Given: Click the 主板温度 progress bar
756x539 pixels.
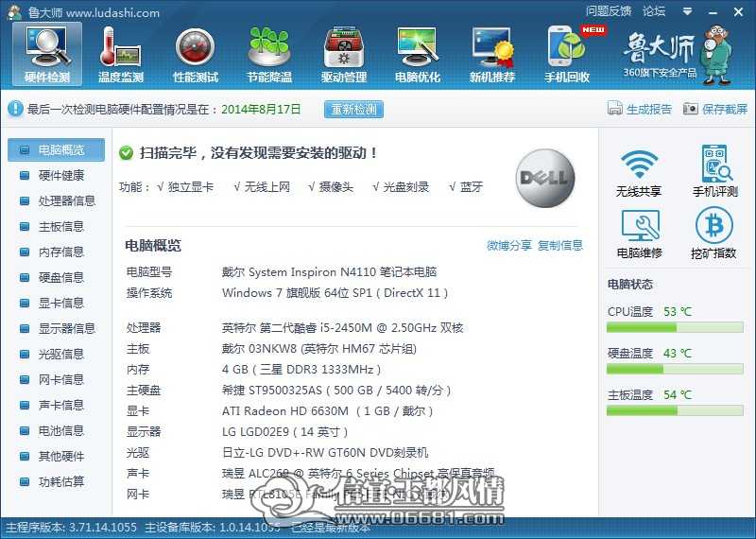Looking at the screenshot, I should pos(675,410).
